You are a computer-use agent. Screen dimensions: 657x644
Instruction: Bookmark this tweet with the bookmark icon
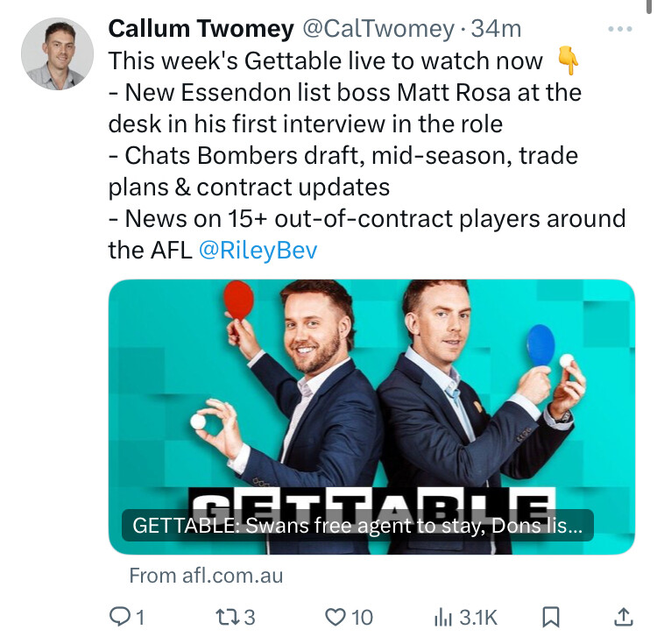[551, 617]
